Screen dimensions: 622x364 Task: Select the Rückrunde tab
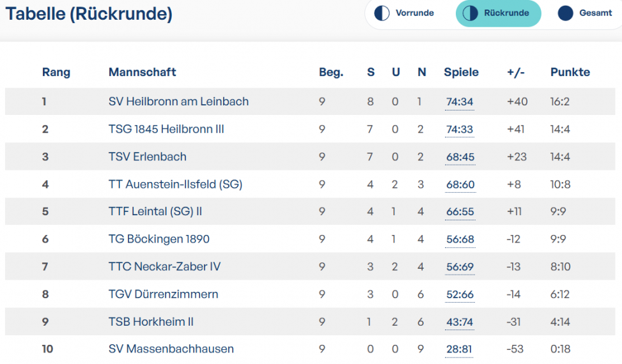tap(498, 13)
